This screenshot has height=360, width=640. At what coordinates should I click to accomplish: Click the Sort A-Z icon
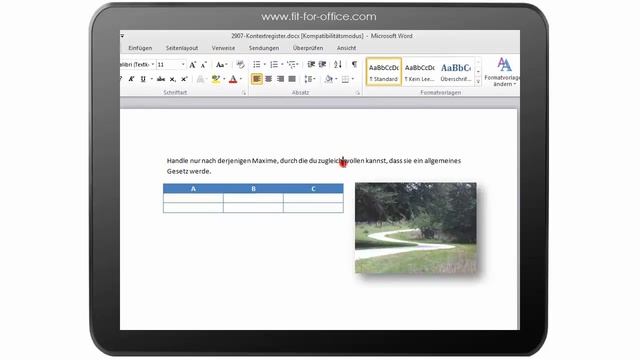(338, 64)
